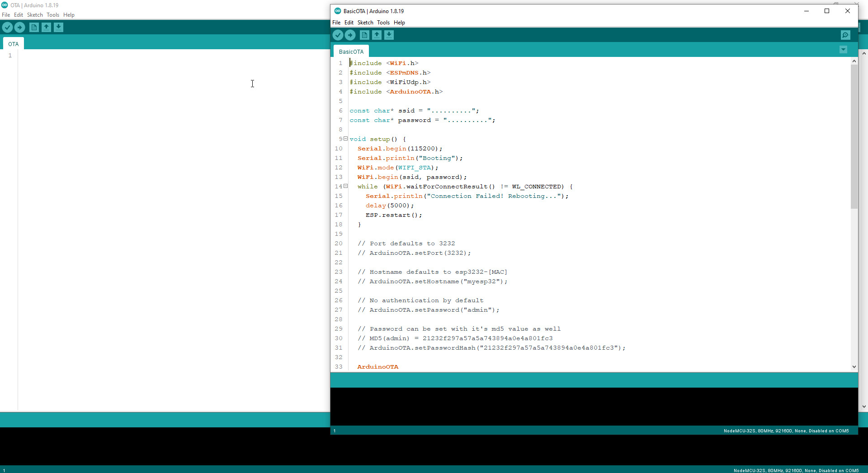Click Arduino logo in BasicOTA title bar
The width and height of the screenshot is (868, 473).
(338, 11)
